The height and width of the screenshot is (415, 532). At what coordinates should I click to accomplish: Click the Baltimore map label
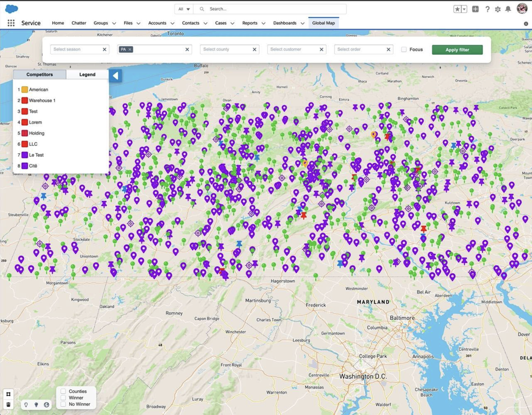402,318
